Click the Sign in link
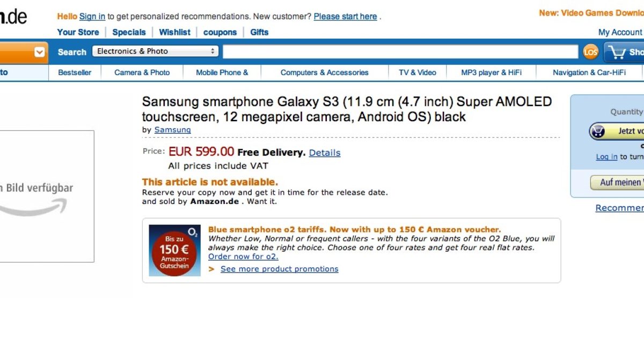Image resolution: width=644 pixels, height=337 pixels. click(92, 17)
